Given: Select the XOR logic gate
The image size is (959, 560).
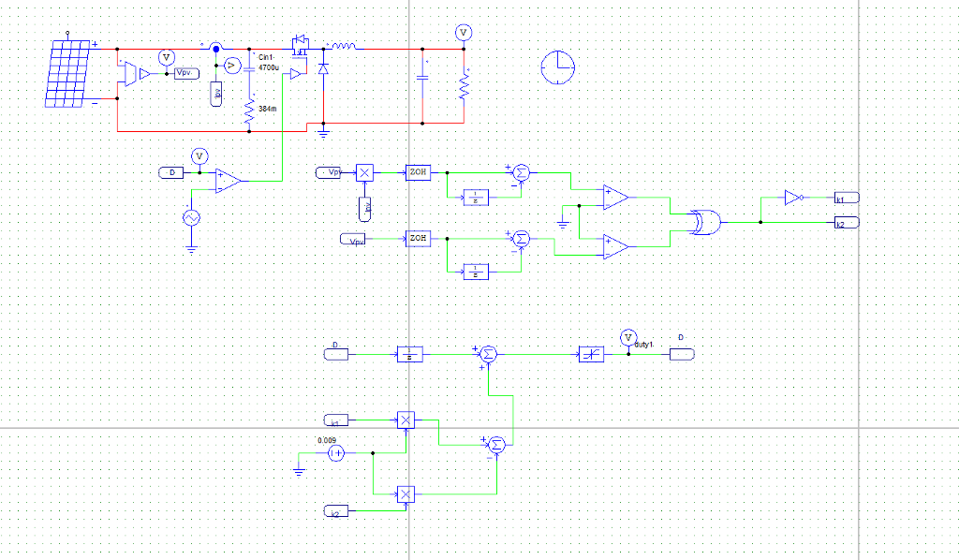Looking at the screenshot, I should (705, 223).
